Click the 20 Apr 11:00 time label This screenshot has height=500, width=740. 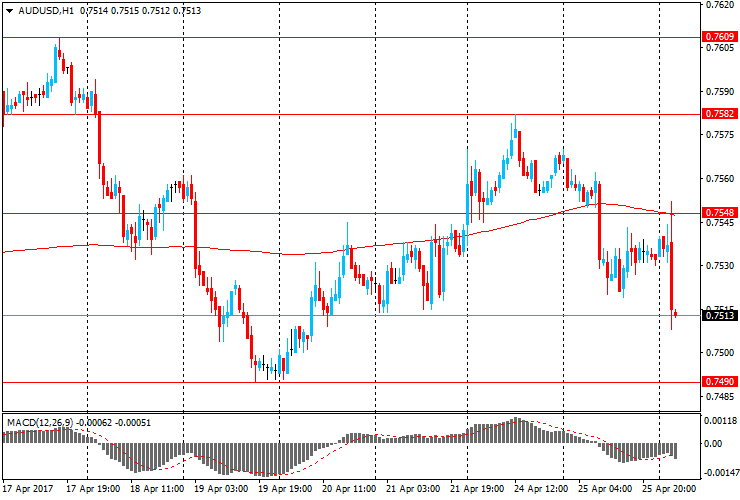pos(349,489)
